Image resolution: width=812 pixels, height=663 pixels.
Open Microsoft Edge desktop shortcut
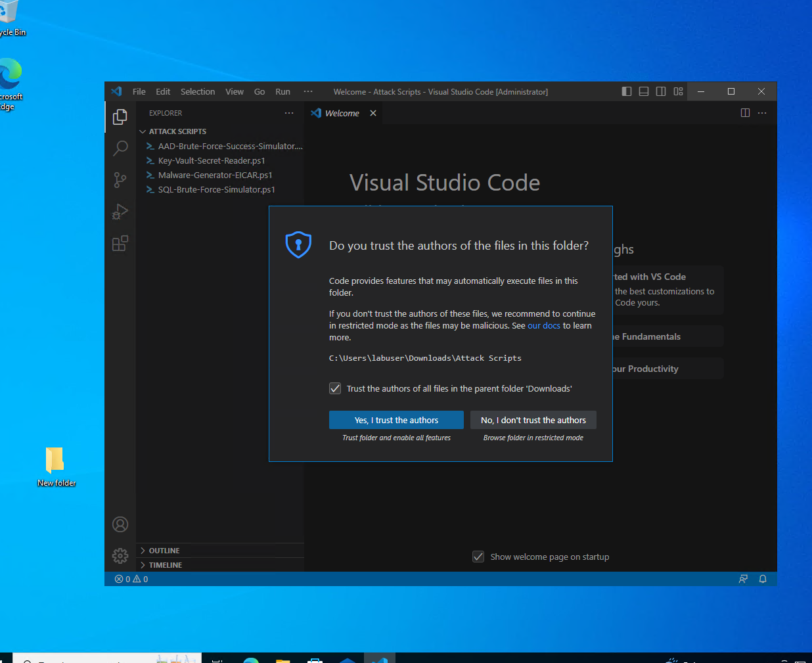(9, 84)
